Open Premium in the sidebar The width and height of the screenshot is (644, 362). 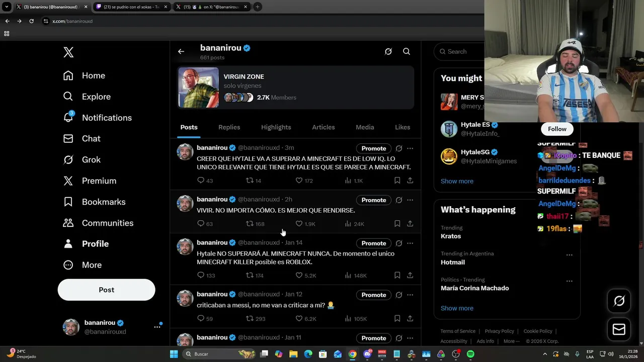[90, 180]
